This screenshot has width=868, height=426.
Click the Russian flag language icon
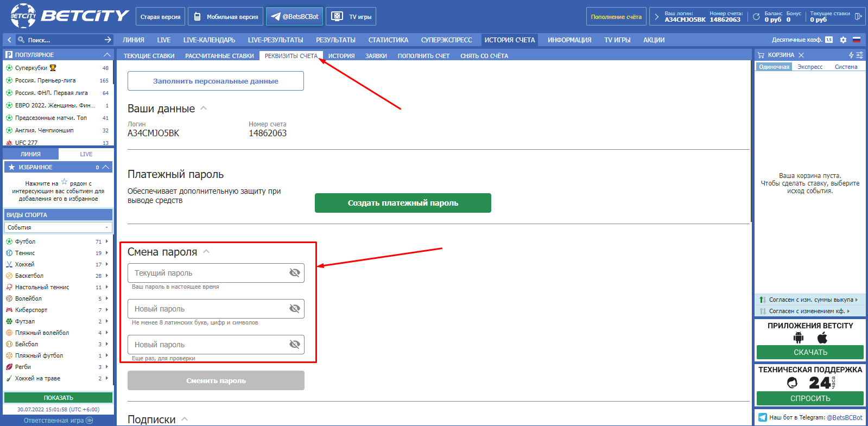click(x=857, y=40)
